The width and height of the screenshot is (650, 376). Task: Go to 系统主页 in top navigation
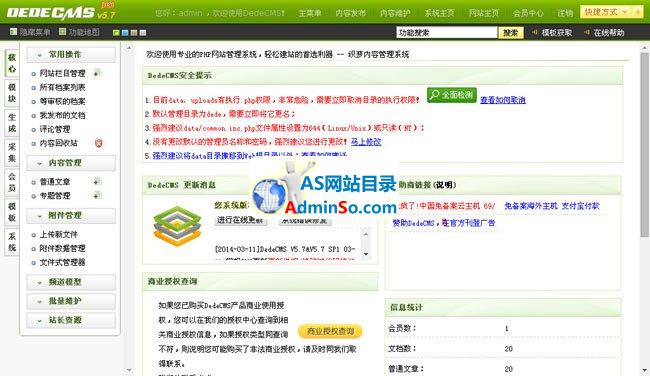[439, 13]
